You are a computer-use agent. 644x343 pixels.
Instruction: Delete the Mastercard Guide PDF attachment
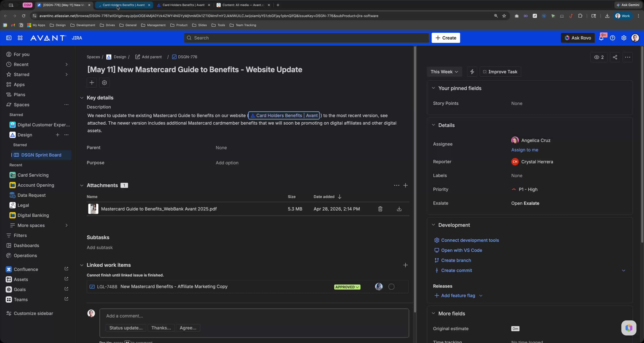click(380, 209)
